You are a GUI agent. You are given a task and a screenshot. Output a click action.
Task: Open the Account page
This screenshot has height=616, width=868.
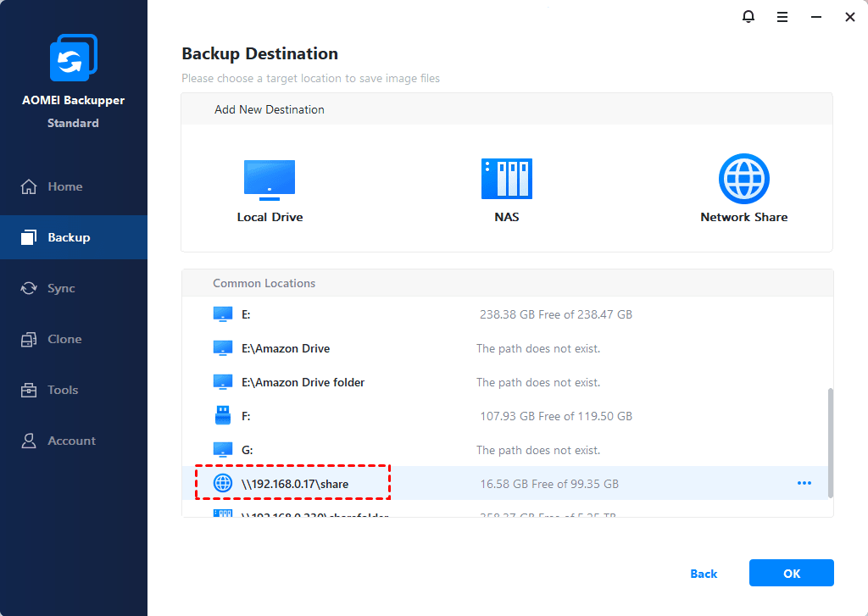(x=71, y=441)
